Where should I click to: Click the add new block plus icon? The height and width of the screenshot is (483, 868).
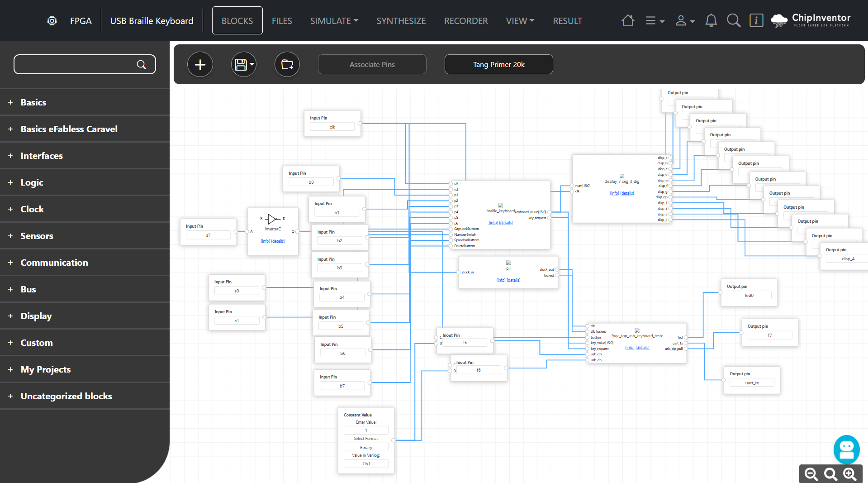click(x=200, y=65)
